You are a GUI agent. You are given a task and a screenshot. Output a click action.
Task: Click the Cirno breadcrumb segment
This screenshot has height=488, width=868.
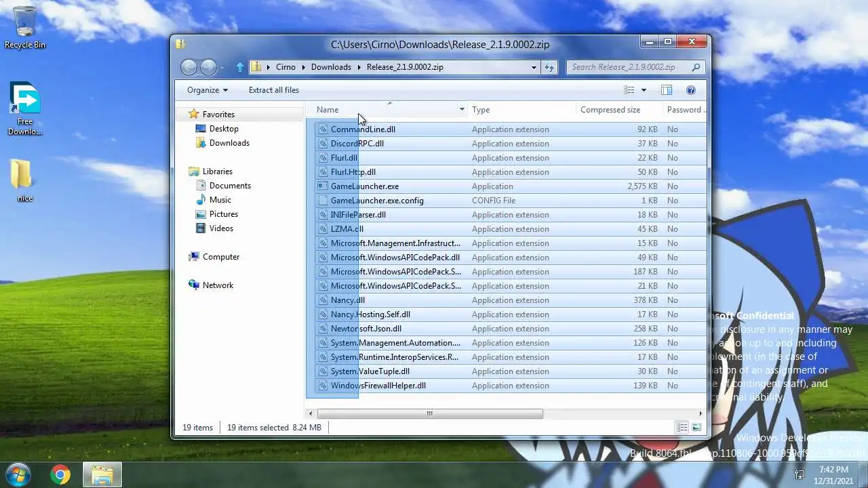click(285, 67)
